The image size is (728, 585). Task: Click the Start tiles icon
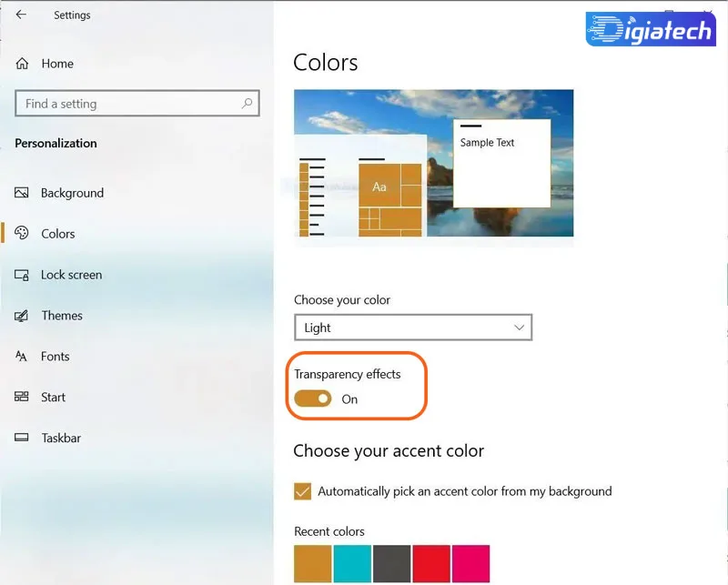(21, 397)
